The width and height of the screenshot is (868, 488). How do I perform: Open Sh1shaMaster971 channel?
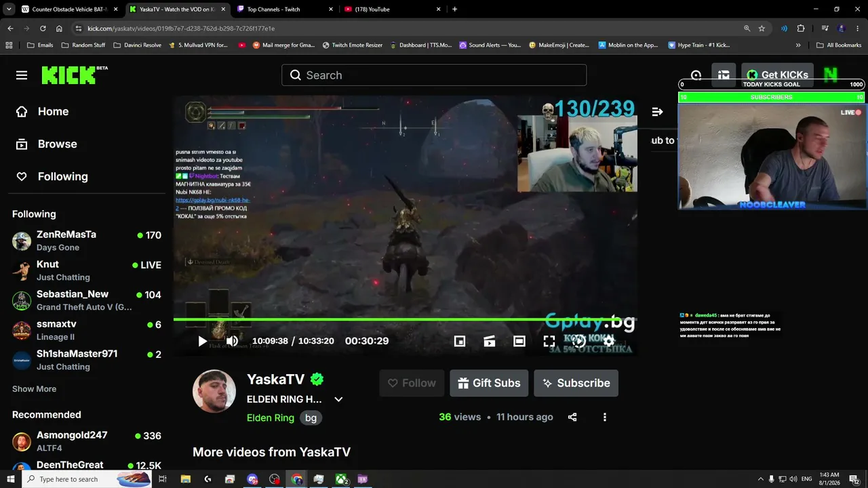(87, 360)
